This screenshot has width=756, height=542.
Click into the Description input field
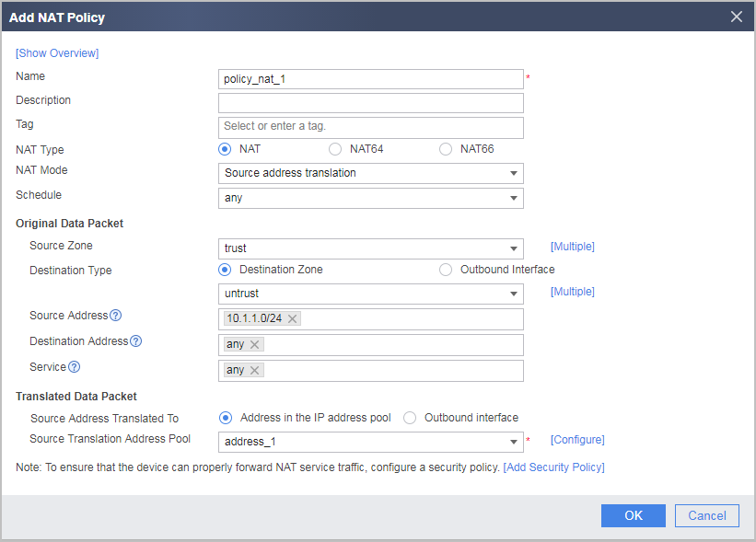pos(371,103)
